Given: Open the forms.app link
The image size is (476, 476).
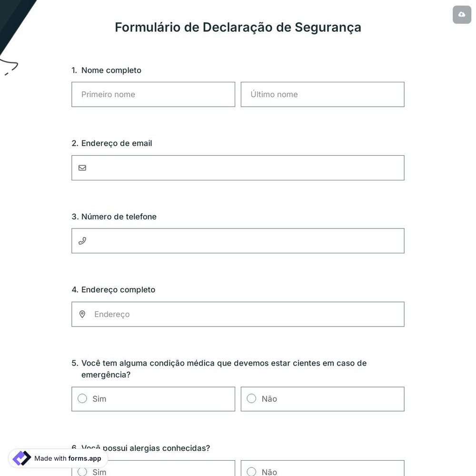Looking at the screenshot, I should point(84,458).
